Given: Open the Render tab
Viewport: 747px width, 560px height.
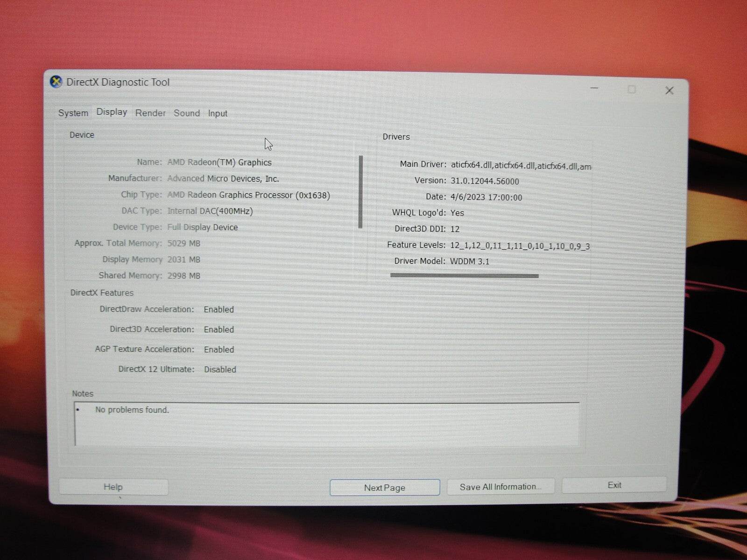Looking at the screenshot, I should [150, 113].
